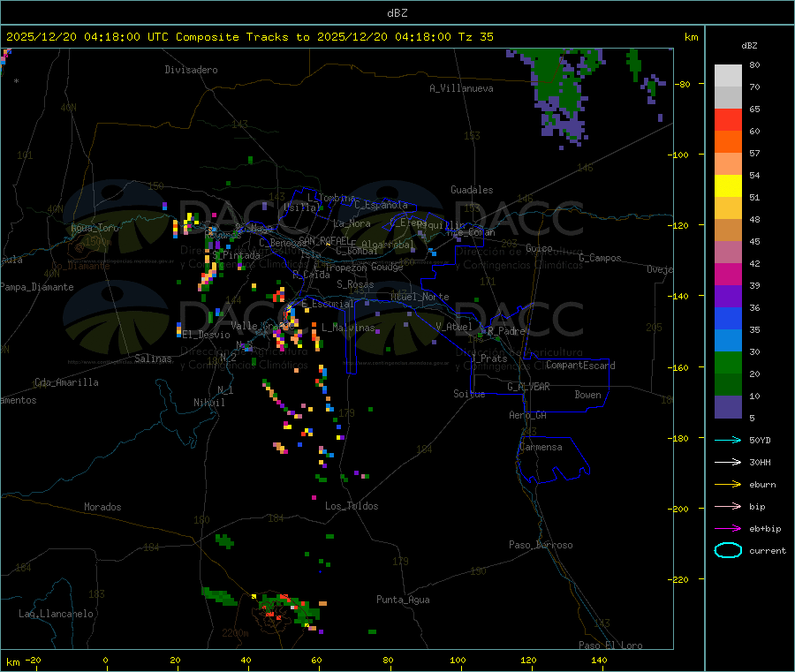
Task: Click the 'A_Villanueva' map label
Action: [461, 88]
